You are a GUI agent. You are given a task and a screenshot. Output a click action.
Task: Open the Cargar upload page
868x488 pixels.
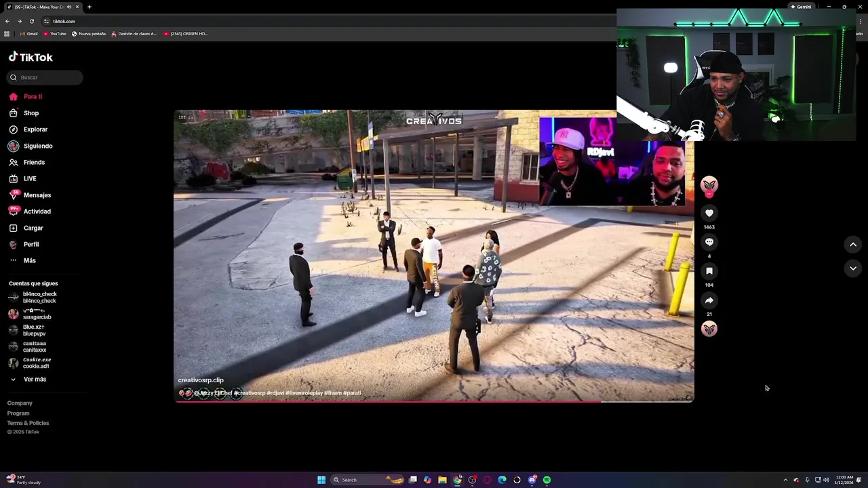[x=26, y=228]
